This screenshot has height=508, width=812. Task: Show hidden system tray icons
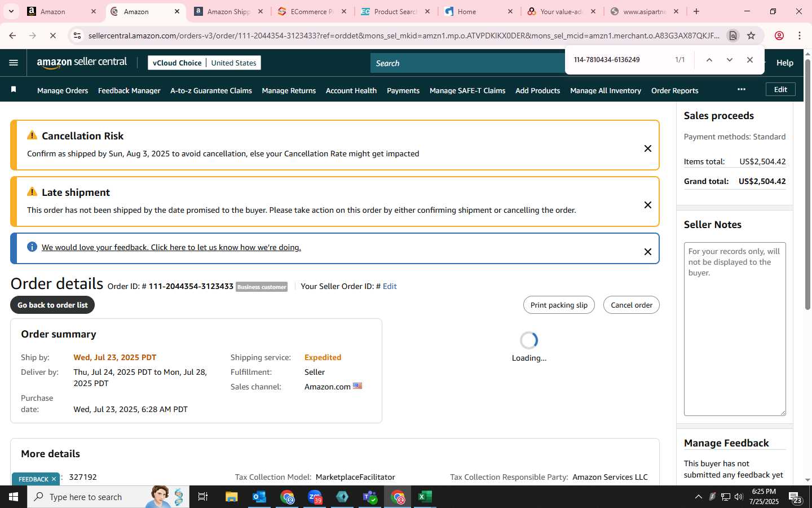click(698, 497)
